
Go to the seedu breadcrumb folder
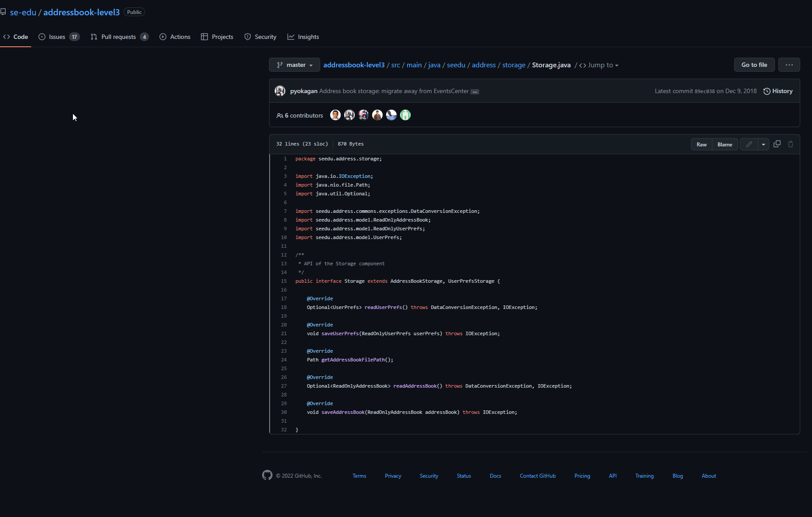click(x=456, y=65)
